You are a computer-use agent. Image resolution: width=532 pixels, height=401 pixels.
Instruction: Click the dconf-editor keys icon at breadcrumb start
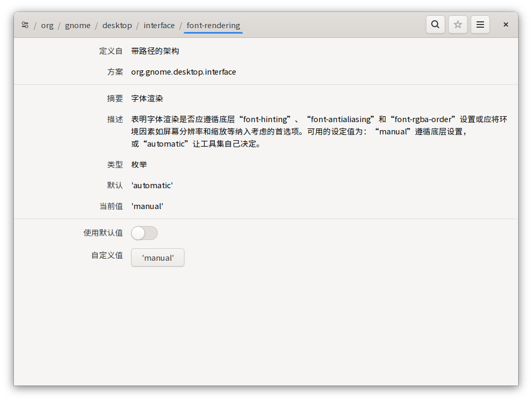[x=25, y=25]
